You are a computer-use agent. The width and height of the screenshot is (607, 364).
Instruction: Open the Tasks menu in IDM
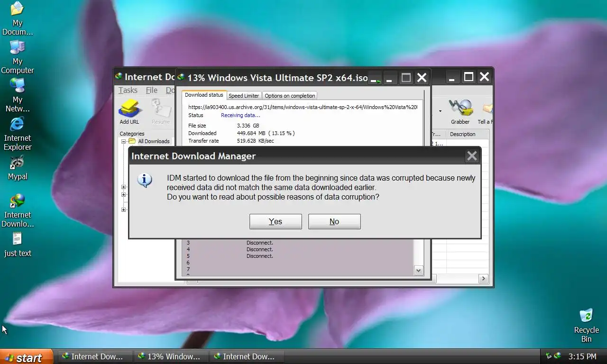point(128,90)
